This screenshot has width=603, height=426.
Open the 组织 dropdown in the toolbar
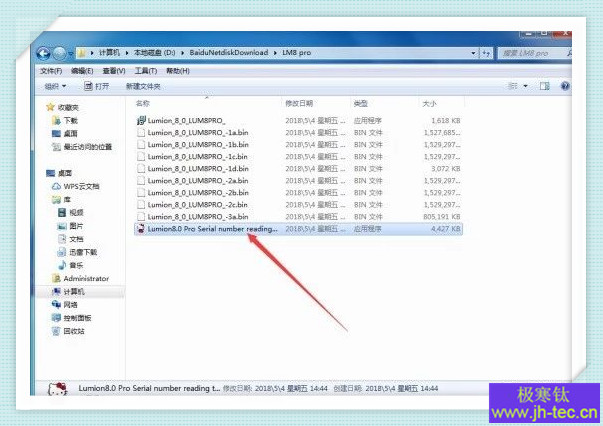55,86
